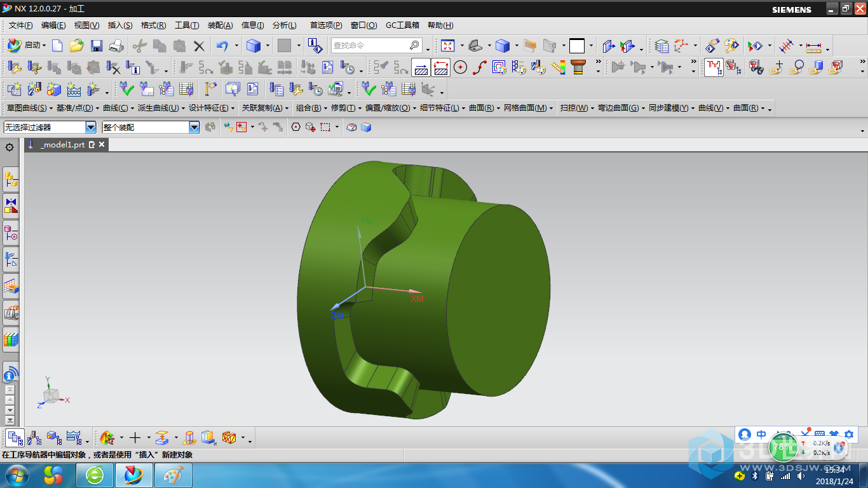Open the Assembly Navigator in the left sidebar
This screenshot has width=868, height=488.
(x=11, y=180)
